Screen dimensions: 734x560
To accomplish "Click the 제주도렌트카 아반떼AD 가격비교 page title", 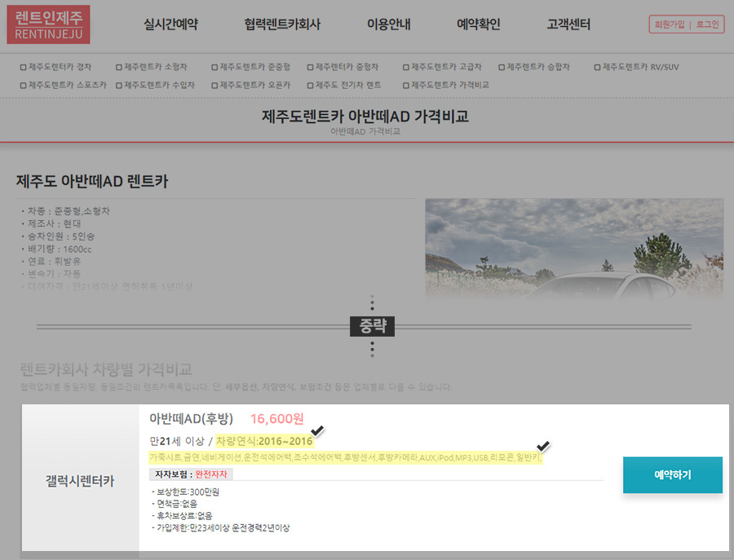I will pos(365,116).
